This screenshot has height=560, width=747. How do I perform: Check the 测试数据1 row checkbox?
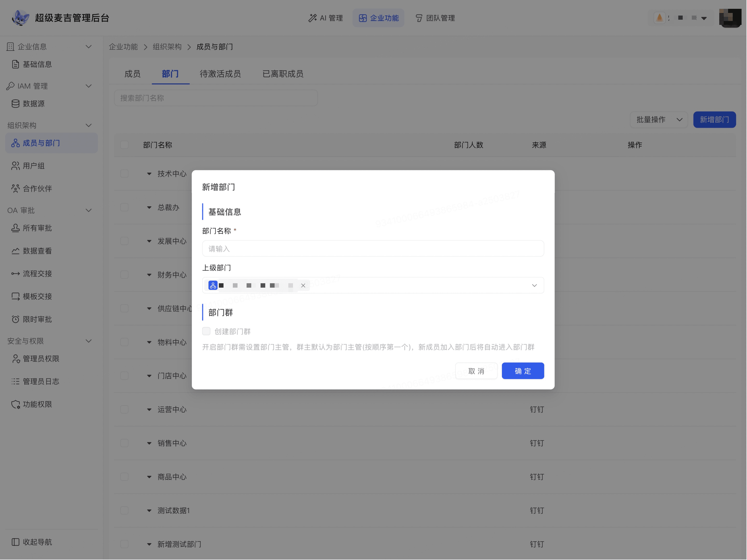click(124, 511)
